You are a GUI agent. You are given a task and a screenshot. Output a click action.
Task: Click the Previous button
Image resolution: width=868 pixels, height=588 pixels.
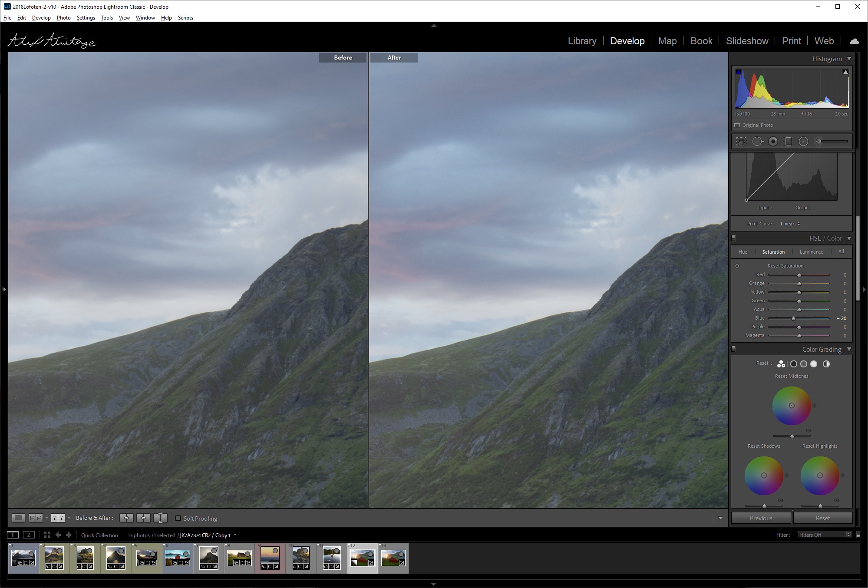click(x=761, y=518)
